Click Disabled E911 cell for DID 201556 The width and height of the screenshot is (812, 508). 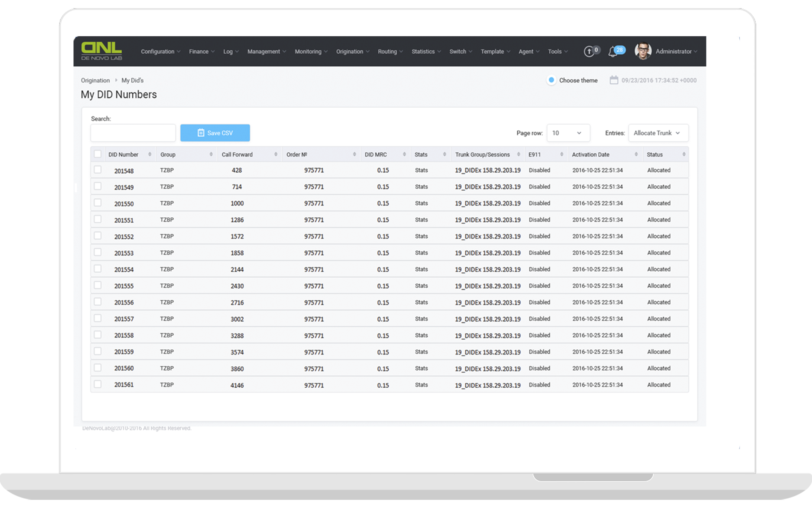point(540,302)
